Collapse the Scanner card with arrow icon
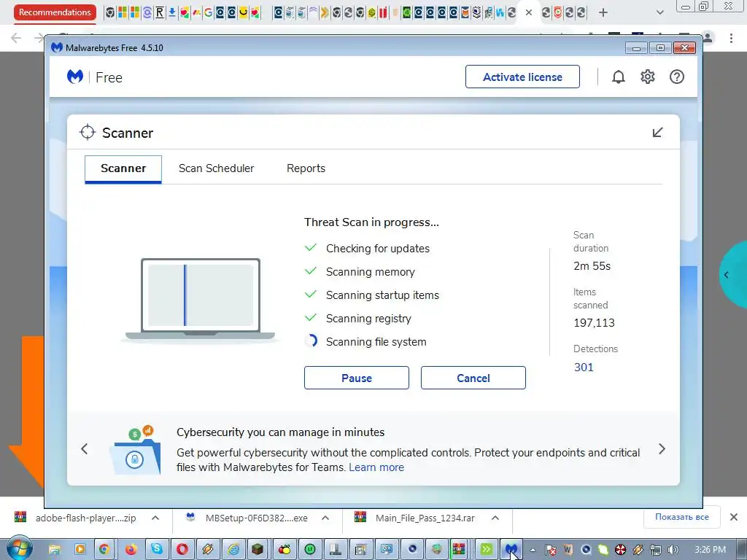This screenshot has height=560, width=747. (657, 133)
